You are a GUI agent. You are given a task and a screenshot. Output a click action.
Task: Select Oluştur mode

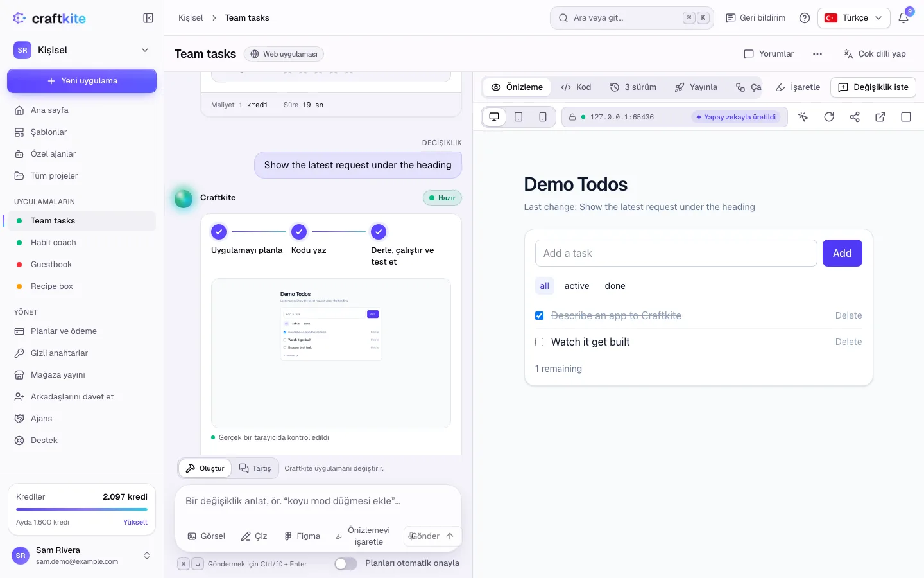point(205,468)
